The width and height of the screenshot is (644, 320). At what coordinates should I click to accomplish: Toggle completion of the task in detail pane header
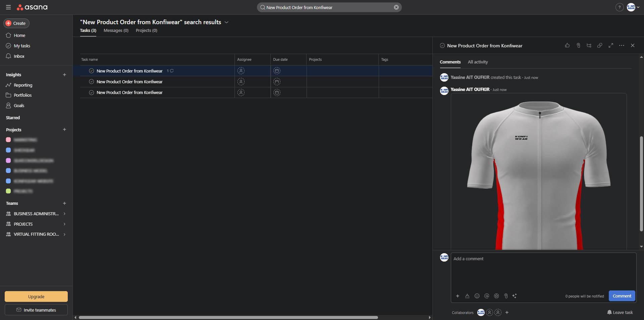(442, 46)
